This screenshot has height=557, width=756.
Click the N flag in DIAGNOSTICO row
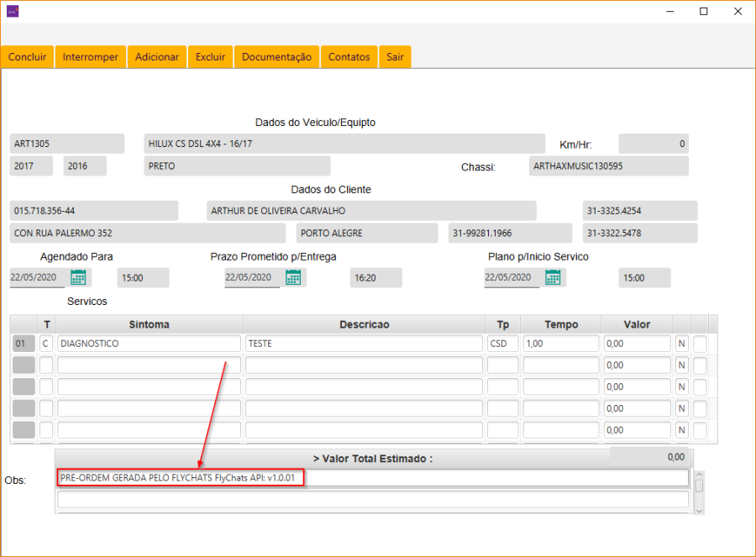(682, 344)
